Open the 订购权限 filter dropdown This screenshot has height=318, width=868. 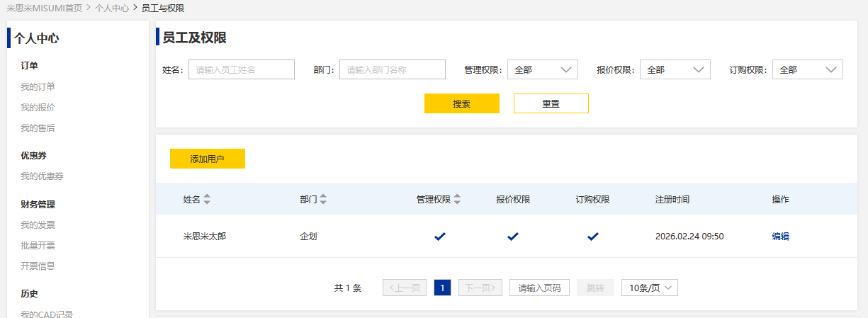pos(807,69)
